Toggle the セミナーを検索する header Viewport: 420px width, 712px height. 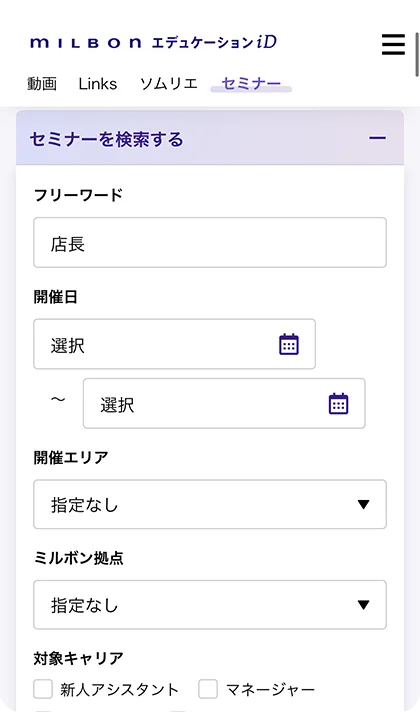point(210,138)
